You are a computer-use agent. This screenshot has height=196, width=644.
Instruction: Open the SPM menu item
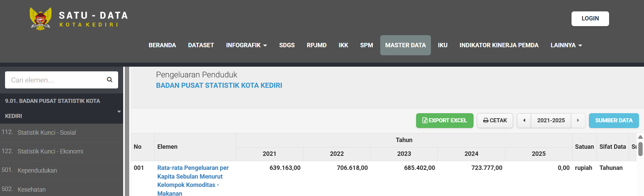366,45
